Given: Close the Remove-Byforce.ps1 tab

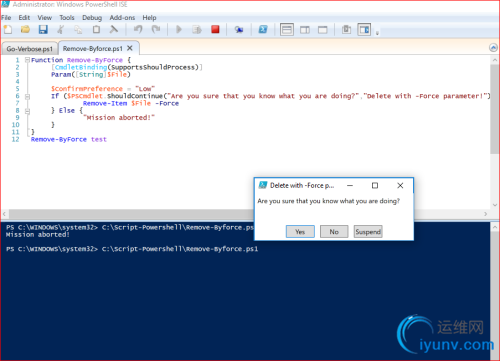Looking at the screenshot, I should (130, 48).
